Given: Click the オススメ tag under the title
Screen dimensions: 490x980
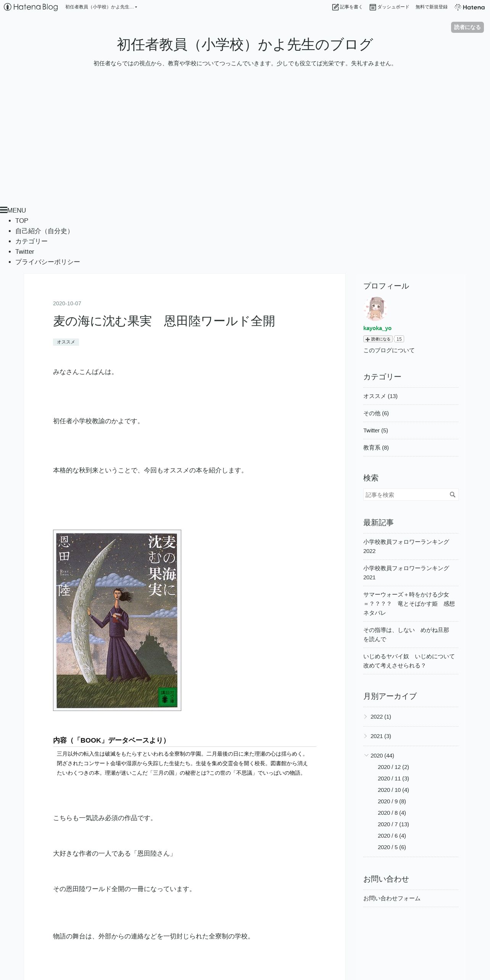Looking at the screenshot, I should tap(66, 342).
